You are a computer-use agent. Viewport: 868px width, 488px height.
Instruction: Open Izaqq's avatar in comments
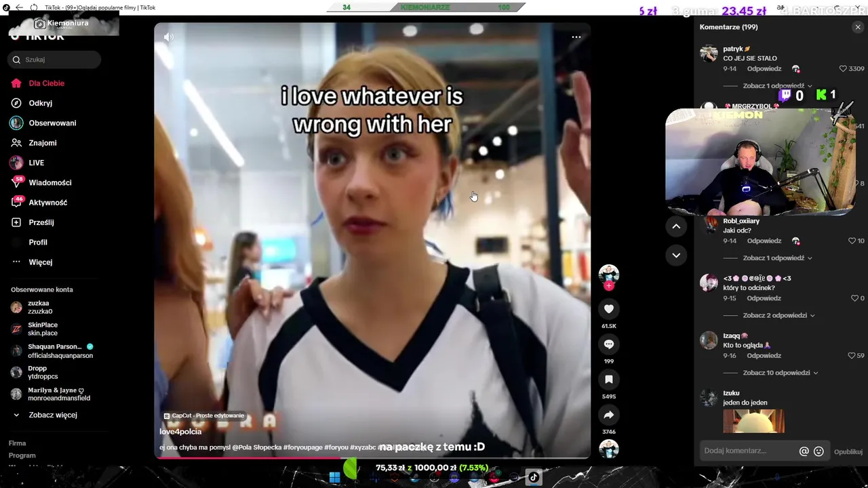tap(709, 340)
